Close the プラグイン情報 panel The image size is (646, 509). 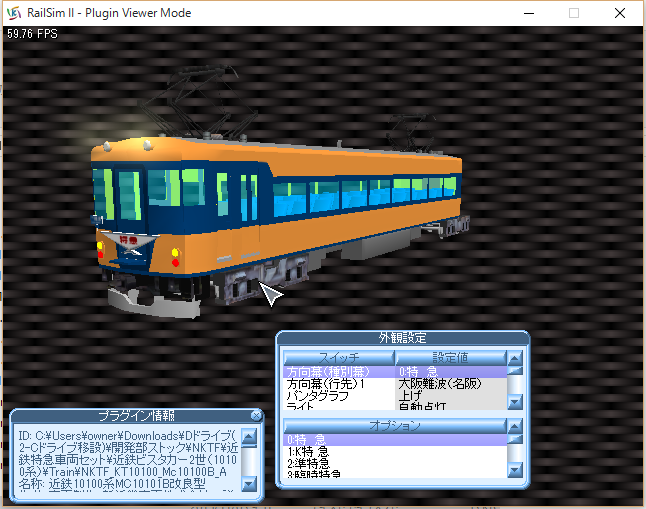click(256, 415)
